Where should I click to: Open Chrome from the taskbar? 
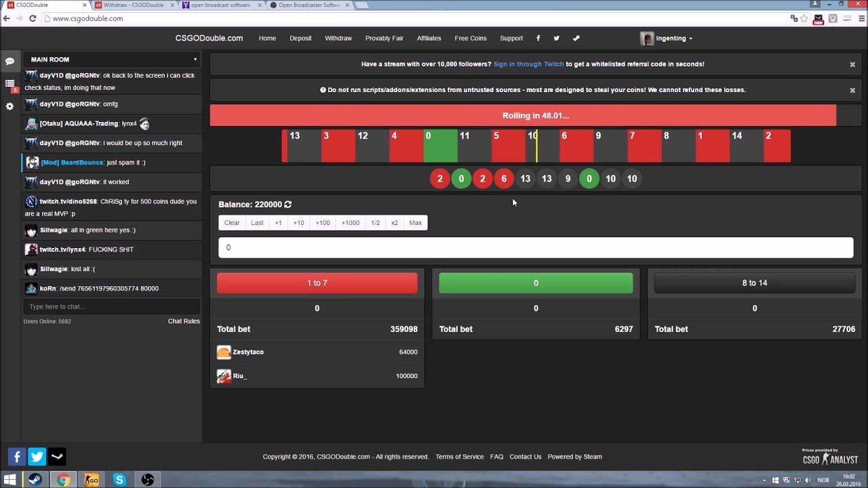pos(63,480)
